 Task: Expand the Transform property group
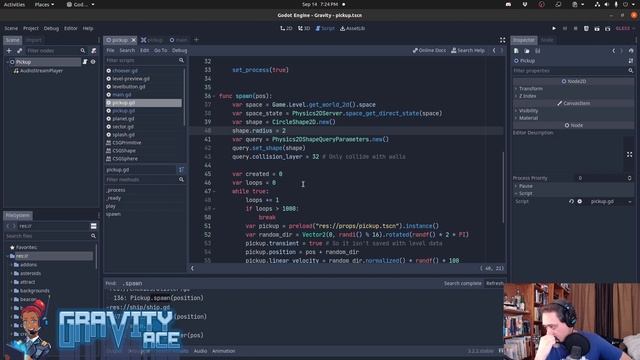(531, 89)
